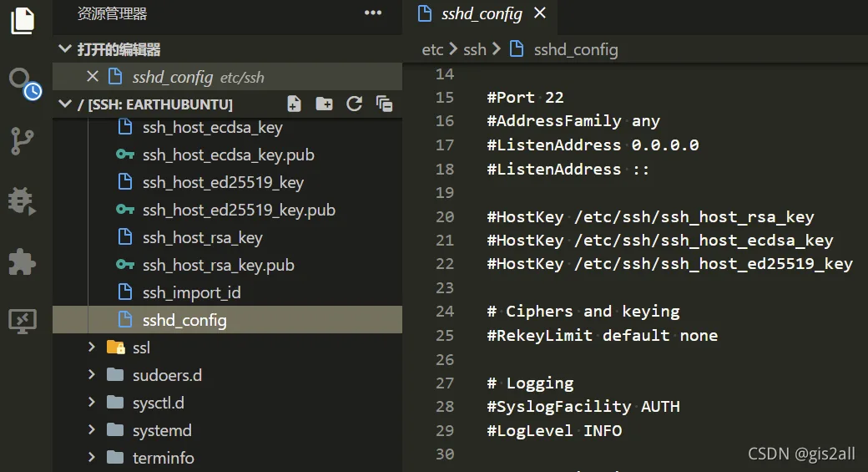The width and height of the screenshot is (868, 472).
Task: Select the ssh breadcrumb segment
Action: [x=474, y=49]
